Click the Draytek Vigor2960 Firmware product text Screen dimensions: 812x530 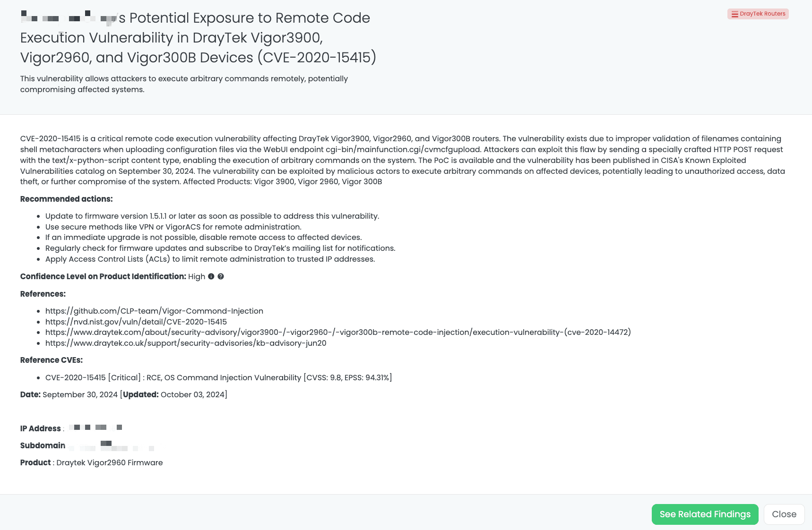pos(109,462)
